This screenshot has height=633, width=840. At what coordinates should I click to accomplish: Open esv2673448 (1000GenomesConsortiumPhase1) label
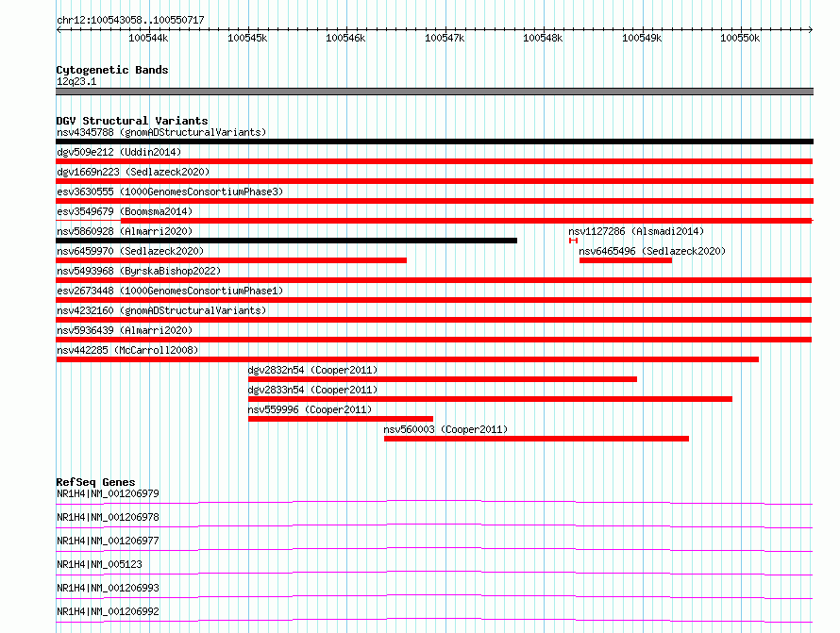[170, 291]
